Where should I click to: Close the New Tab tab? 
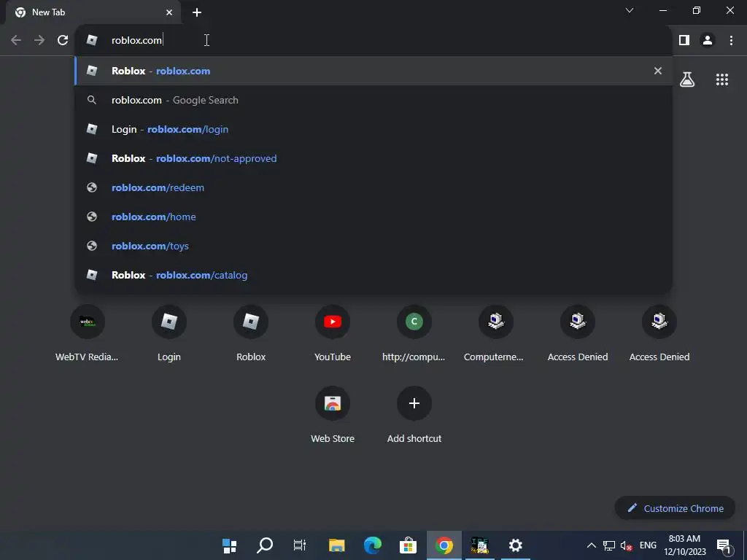coord(169,12)
